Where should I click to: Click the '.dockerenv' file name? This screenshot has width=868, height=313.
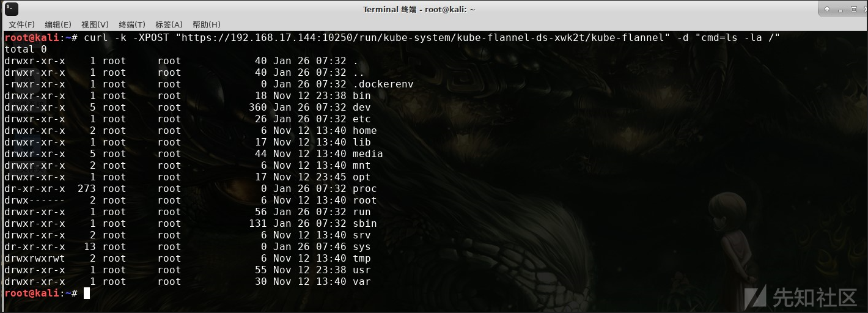coord(383,84)
